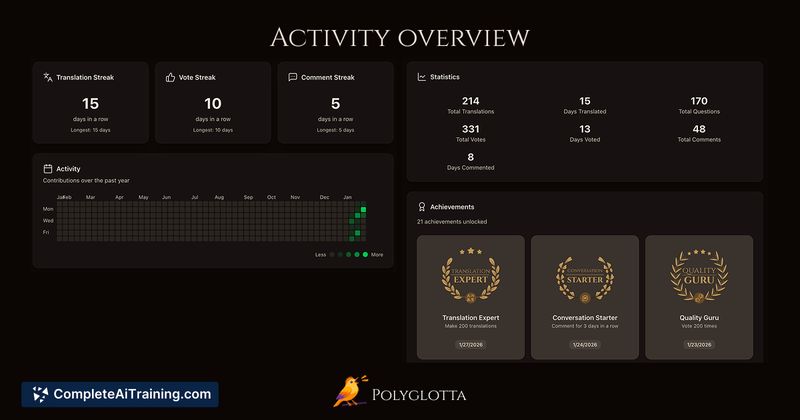Screen dimensions: 800x420
Task: Click the CompleteAiTraining.com logo icon
Action: [x=40, y=394]
